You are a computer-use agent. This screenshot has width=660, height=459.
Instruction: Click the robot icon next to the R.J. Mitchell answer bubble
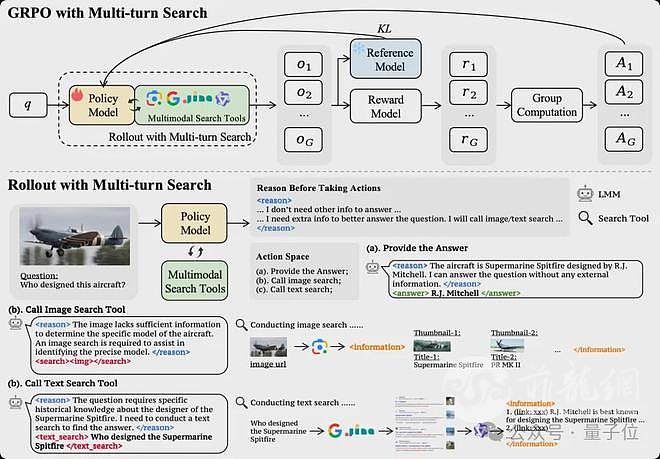coord(373,267)
